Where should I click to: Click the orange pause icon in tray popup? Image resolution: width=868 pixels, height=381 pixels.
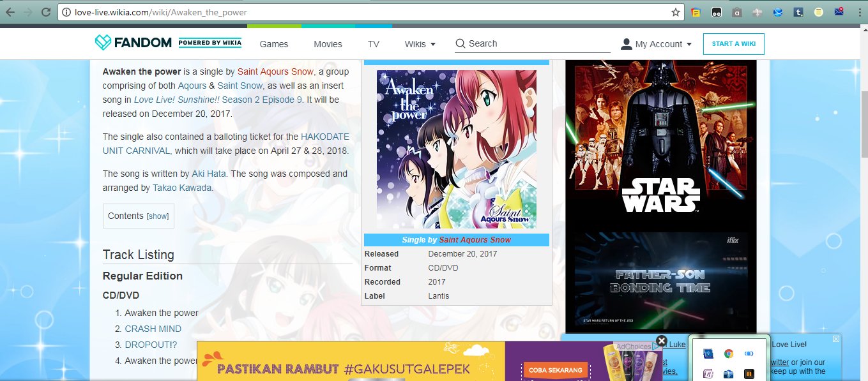click(x=749, y=373)
